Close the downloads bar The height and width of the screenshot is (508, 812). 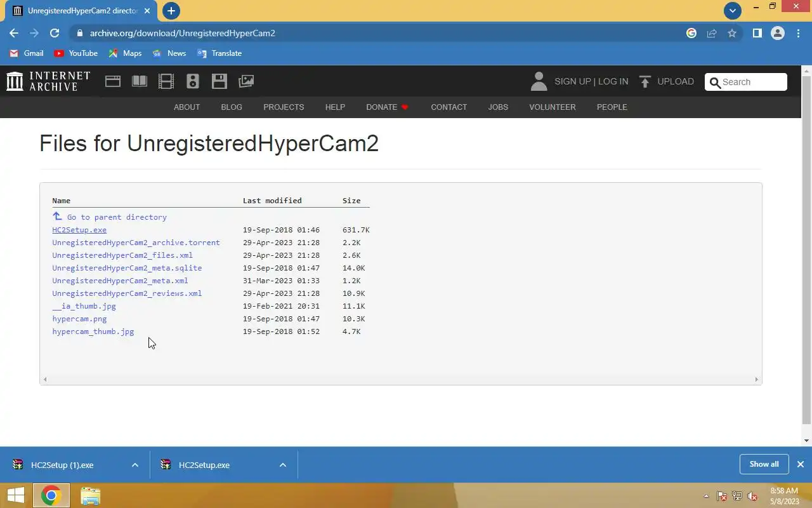click(x=801, y=464)
